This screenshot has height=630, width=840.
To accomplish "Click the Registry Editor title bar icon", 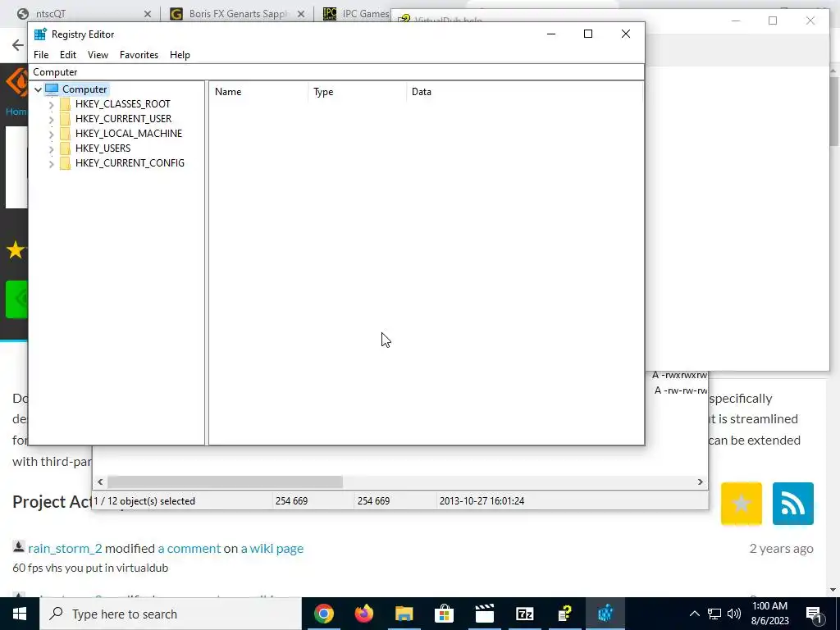I will [40, 34].
